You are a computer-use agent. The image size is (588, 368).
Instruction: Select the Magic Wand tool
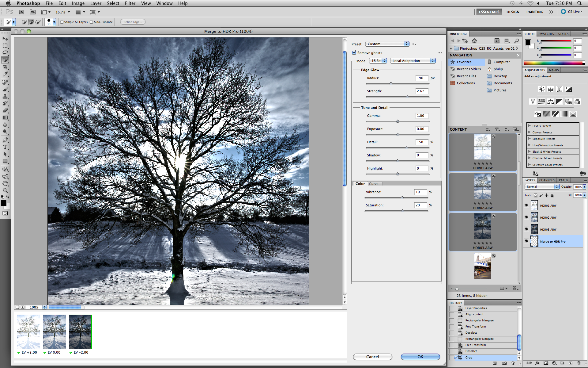(5, 60)
